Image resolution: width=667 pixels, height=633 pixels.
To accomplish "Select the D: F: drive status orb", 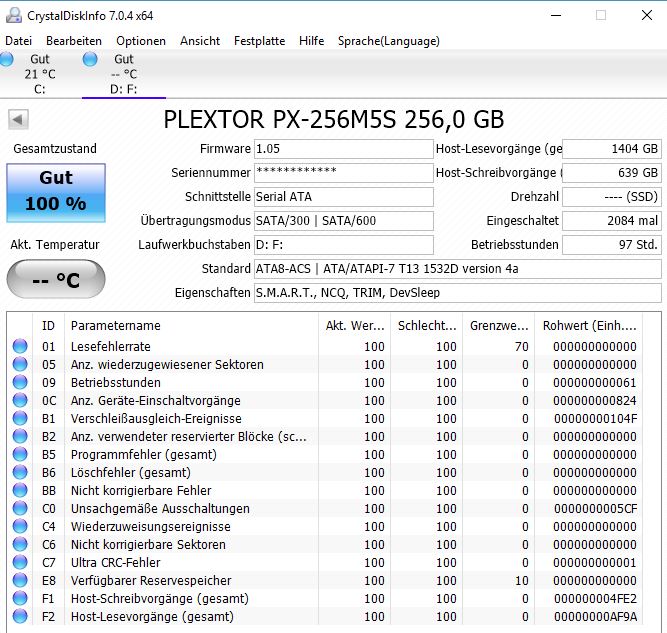I will (x=90, y=59).
